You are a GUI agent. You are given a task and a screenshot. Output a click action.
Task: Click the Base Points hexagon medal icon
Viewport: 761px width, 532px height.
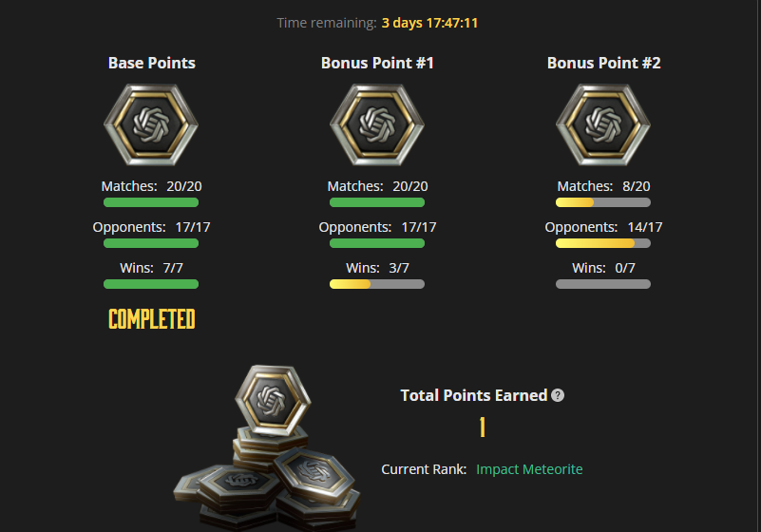coord(151,124)
